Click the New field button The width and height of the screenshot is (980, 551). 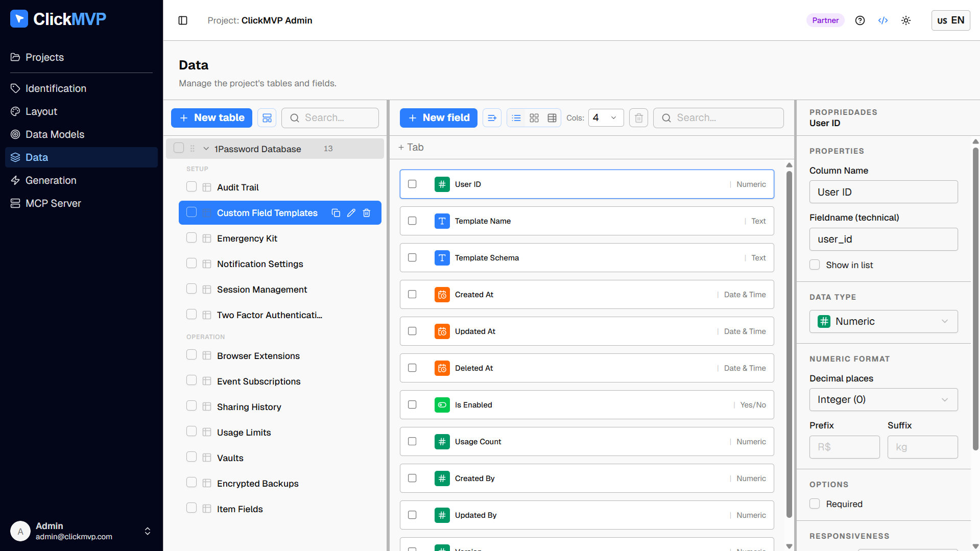pos(438,118)
